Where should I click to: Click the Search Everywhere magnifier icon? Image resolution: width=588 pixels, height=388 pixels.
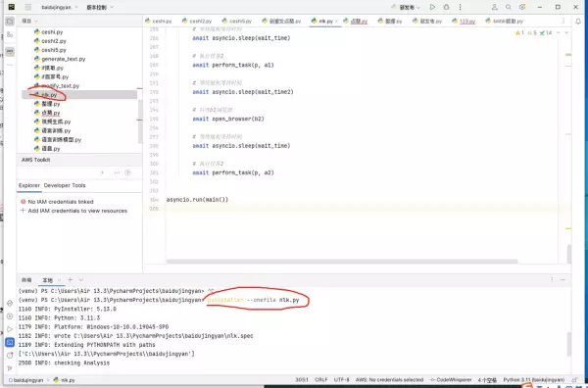click(x=508, y=7)
